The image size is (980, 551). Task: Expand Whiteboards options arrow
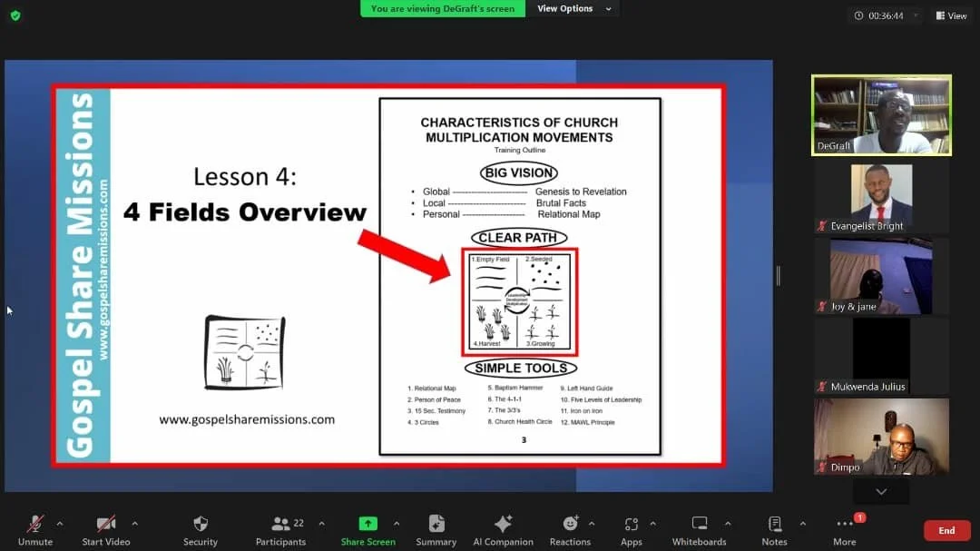point(728,524)
